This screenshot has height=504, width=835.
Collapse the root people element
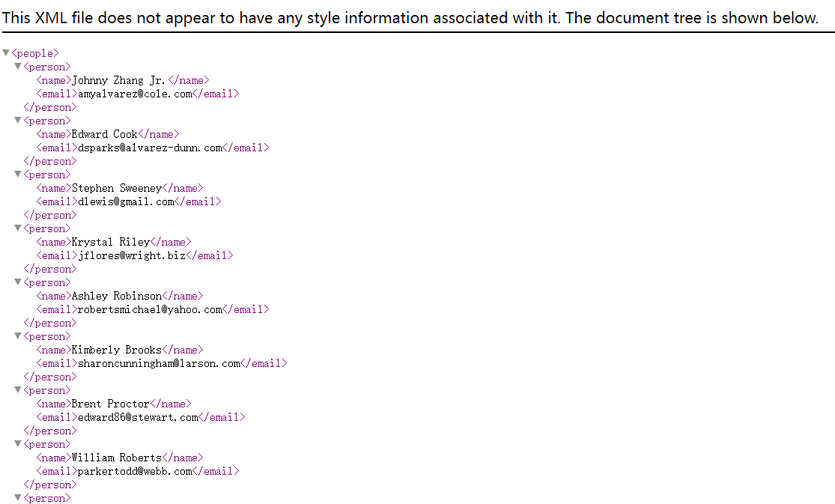[x=6, y=52]
